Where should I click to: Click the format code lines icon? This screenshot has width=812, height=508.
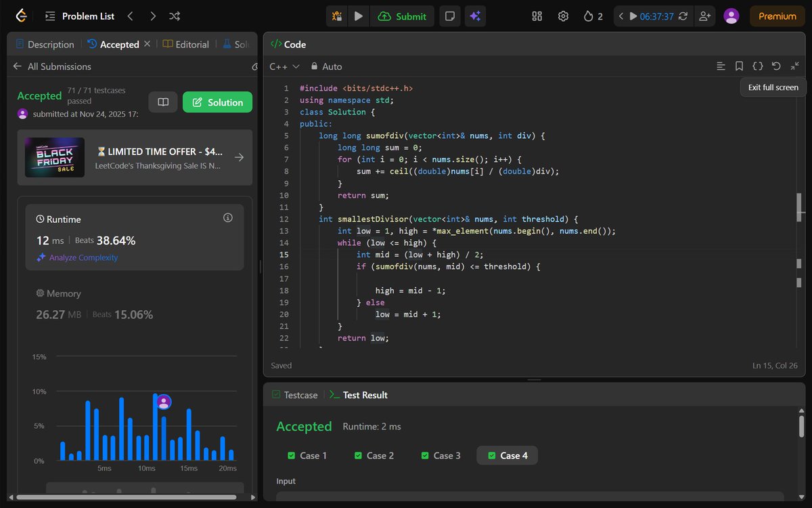tap(721, 66)
